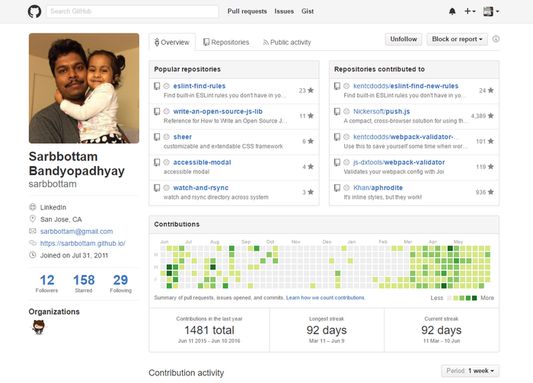The image size is (533, 383).
Task: Click the star beside Nickersoft/push.js
Action: click(x=491, y=116)
